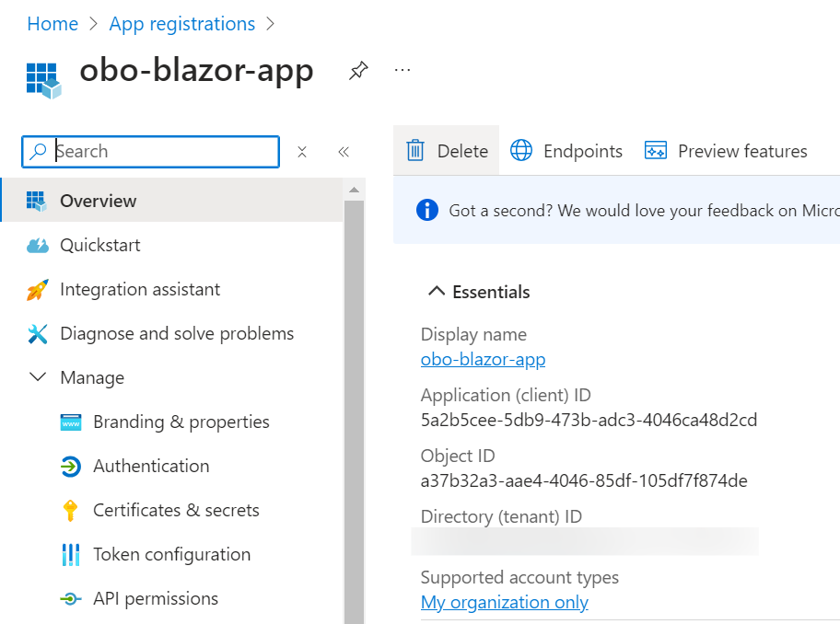Focus the sidebar Search input field
Image resolution: width=840 pixels, height=624 pixels.
[x=150, y=152]
